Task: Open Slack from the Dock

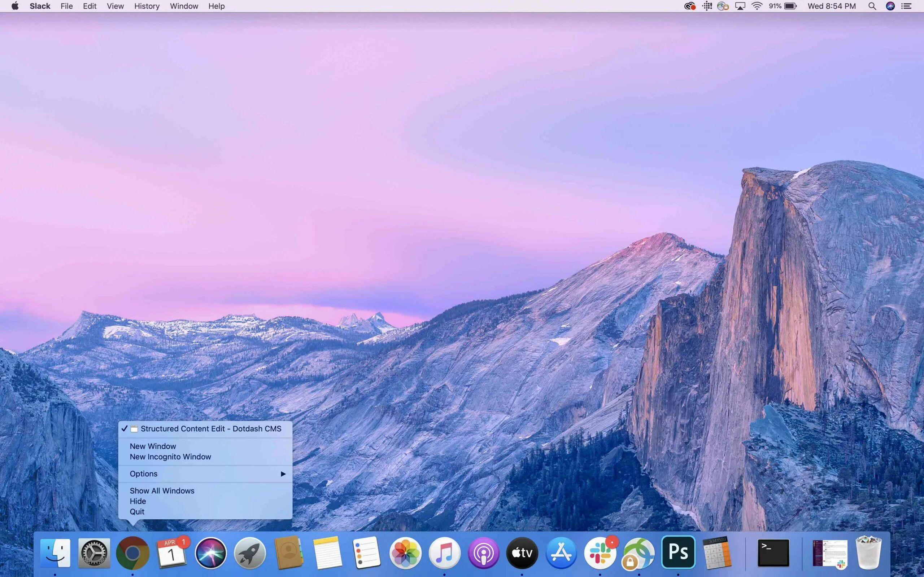Action: tap(600, 552)
